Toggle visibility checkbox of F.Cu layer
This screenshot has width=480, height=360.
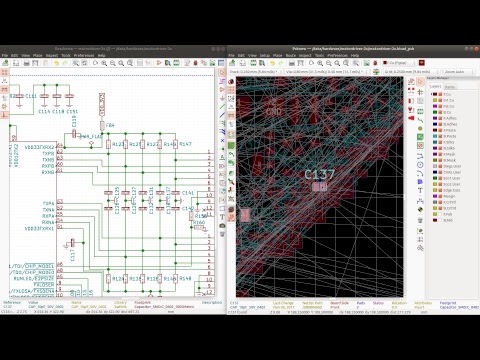coord(440,94)
